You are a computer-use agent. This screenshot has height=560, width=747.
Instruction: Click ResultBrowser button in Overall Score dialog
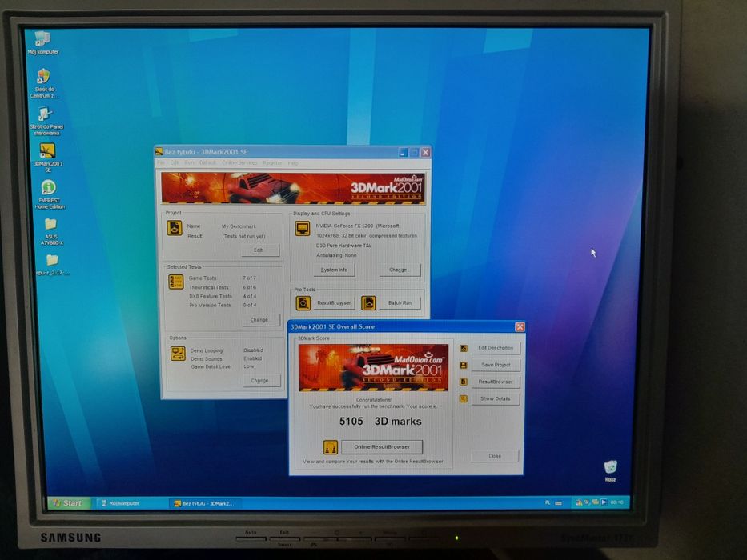496,382
